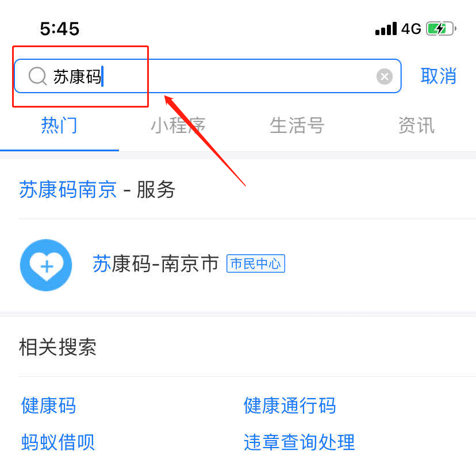Cancel the search with 取消
The width and height of the screenshot is (476, 470).
coord(439,76)
